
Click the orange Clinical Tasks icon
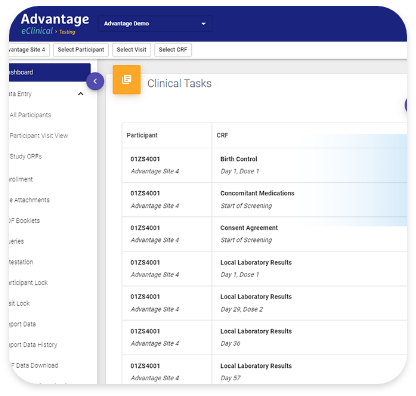(x=127, y=79)
